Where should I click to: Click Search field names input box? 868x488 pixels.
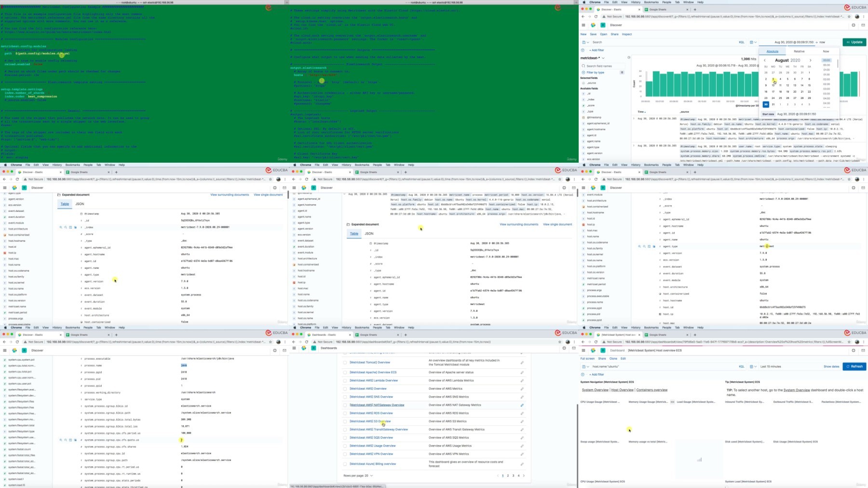point(603,66)
